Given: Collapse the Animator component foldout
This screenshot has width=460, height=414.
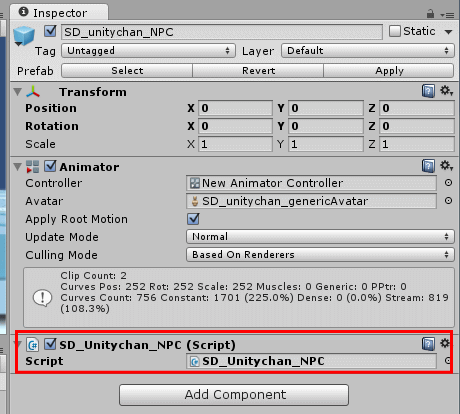Looking at the screenshot, I should click(x=18, y=166).
